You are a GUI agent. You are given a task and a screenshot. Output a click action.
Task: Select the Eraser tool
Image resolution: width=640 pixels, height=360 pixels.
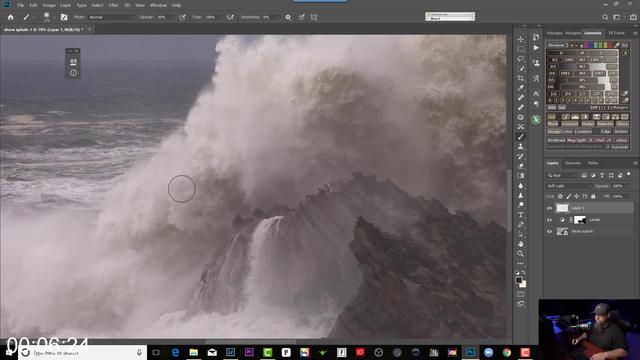coord(521,166)
